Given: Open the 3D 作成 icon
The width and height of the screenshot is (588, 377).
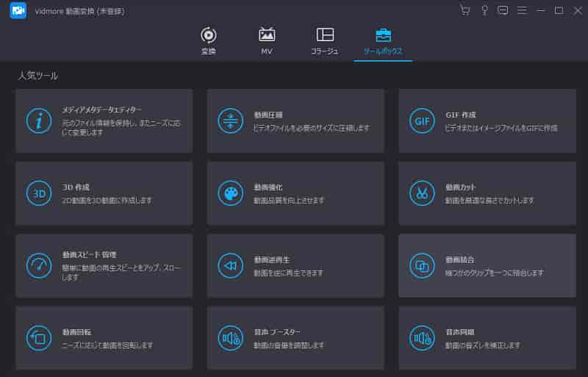Looking at the screenshot, I should pos(39,193).
